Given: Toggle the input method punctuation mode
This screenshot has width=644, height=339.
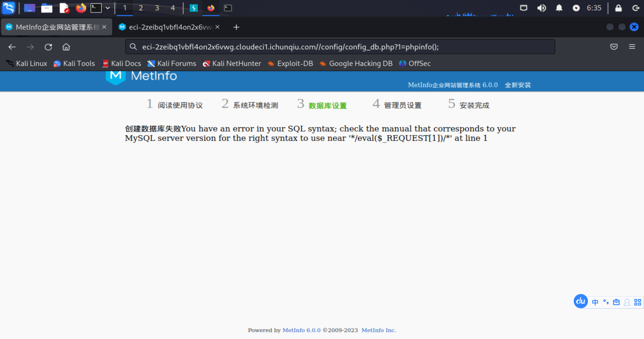Looking at the screenshot, I should coord(606,302).
